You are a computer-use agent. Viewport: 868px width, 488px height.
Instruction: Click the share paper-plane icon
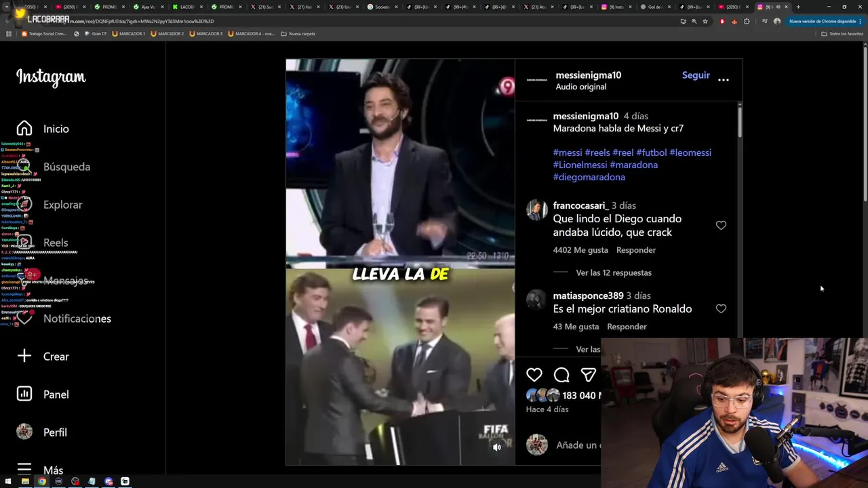[x=588, y=375]
